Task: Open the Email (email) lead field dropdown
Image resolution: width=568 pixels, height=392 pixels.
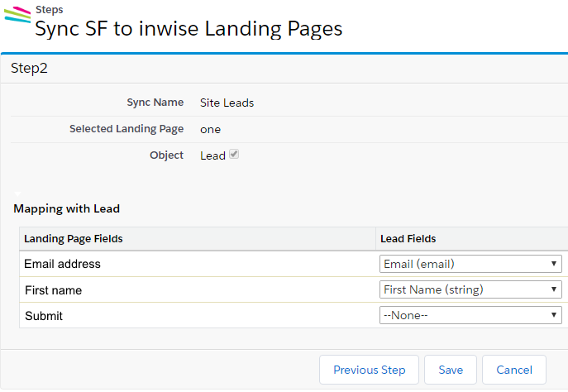Action: point(470,264)
